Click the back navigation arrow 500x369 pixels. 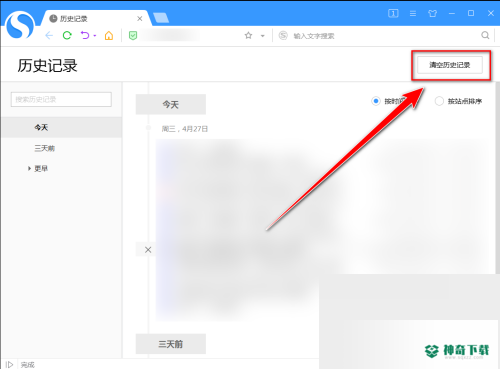tap(49, 36)
